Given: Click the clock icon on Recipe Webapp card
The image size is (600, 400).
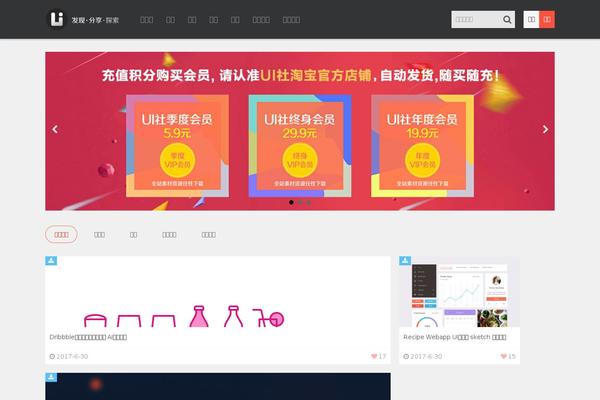Looking at the screenshot, I should click(x=406, y=356).
